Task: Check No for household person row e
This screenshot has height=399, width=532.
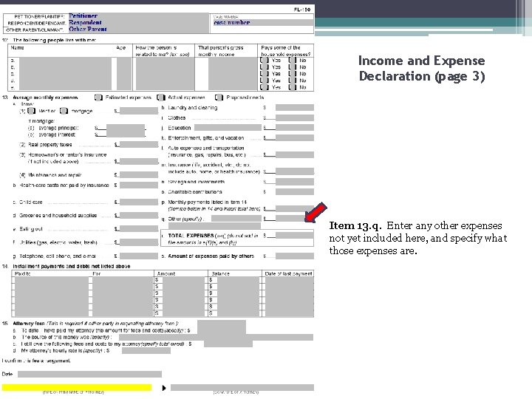Action: coord(293,87)
